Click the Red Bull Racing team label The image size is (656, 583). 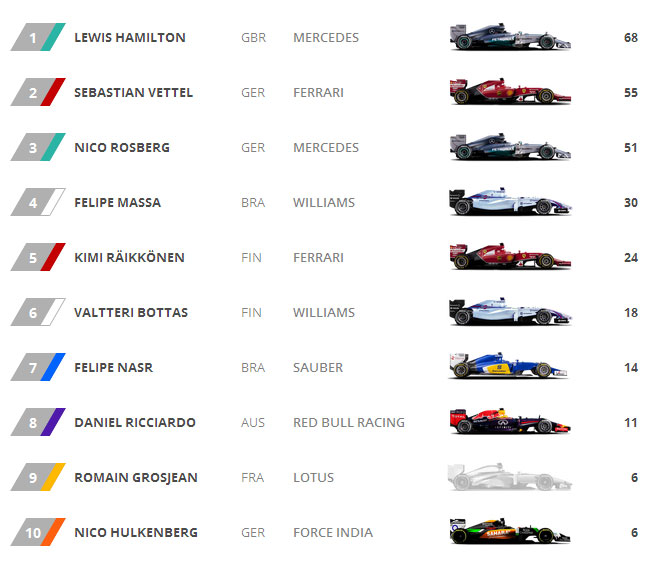pos(349,422)
